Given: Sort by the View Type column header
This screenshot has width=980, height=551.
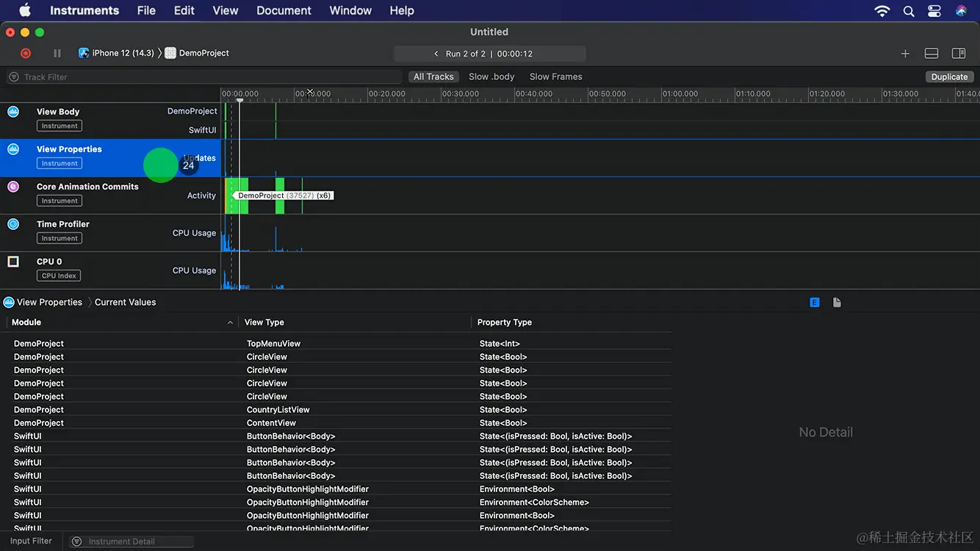Looking at the screenshot, I should (264, 323).
